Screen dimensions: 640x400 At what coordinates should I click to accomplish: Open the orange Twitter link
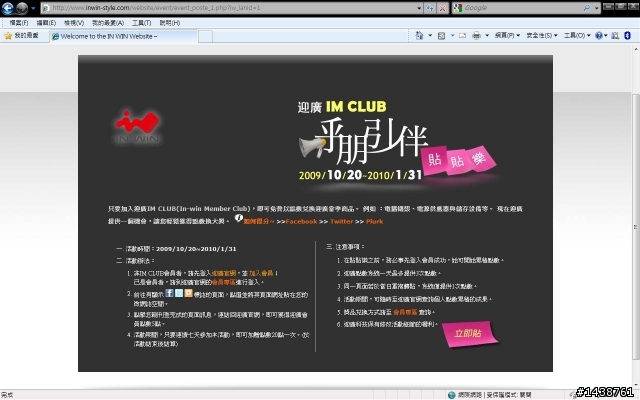[341, 221]
